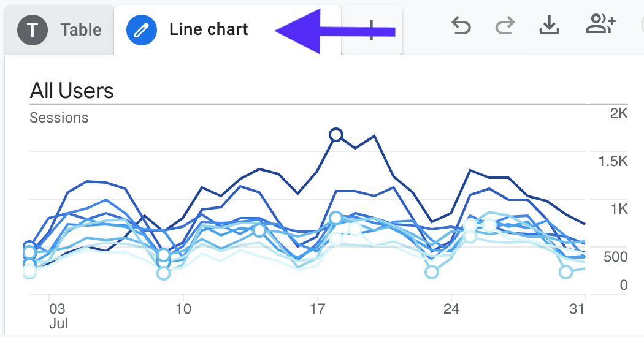
Task: Select the peak data point on darkest line
Action: pyautogui.click(x=335, y=135)
